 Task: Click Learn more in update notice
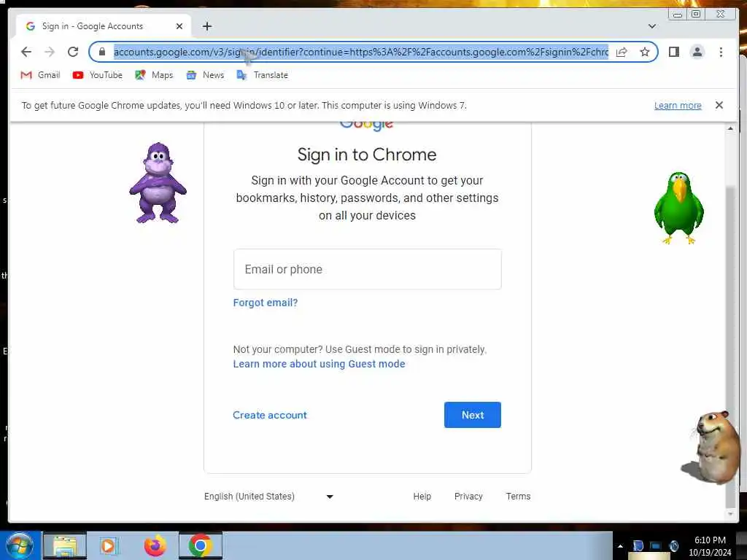(678, 106)
